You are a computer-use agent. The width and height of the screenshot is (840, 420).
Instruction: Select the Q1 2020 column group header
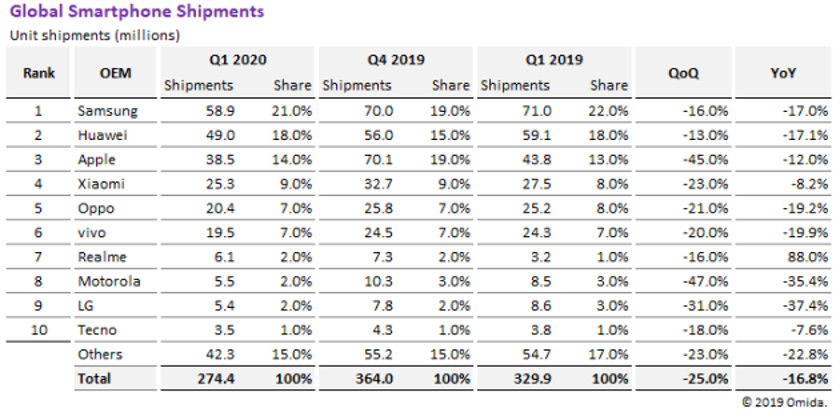point(237,59)
